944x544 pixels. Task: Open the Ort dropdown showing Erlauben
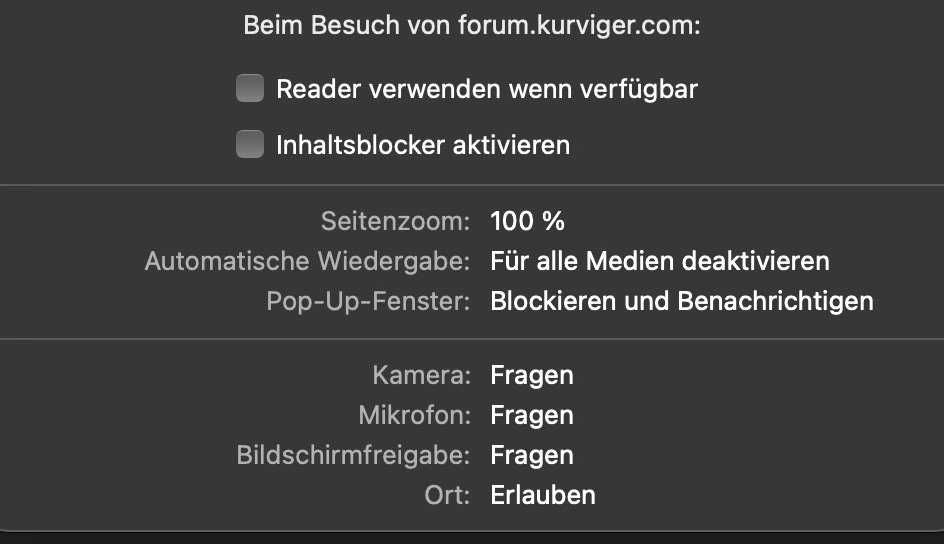[x=543, y=494]
